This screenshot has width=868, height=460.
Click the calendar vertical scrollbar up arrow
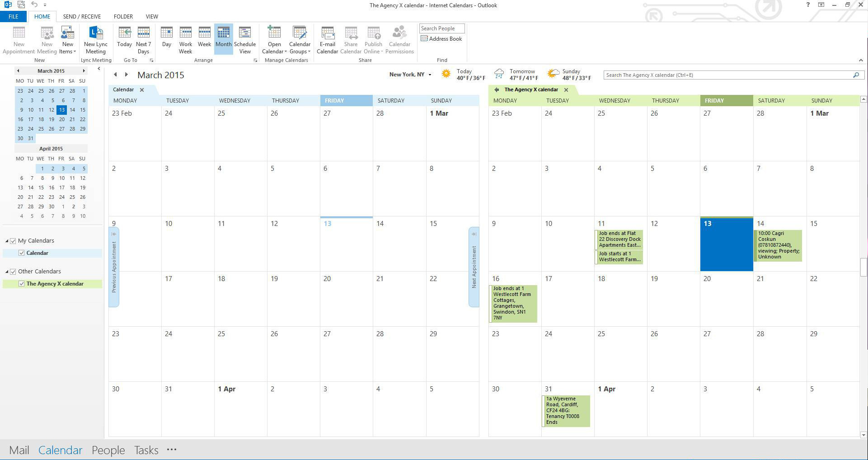[x=863, y=99]
